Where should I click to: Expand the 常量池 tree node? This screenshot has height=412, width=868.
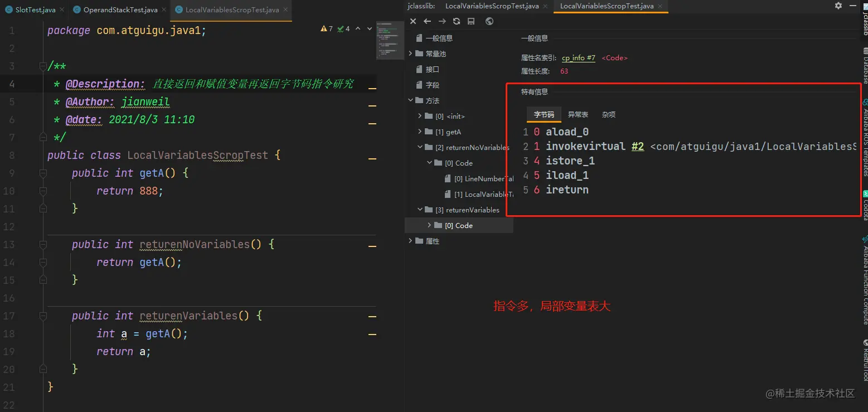pos(411,54)
